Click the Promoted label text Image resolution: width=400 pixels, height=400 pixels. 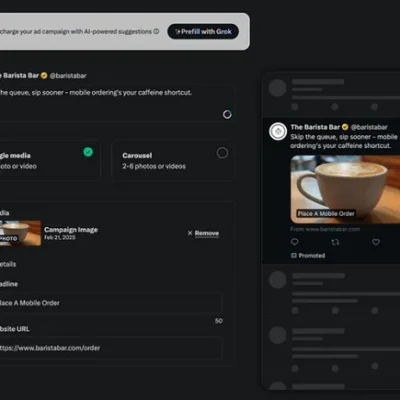(312, 256)
